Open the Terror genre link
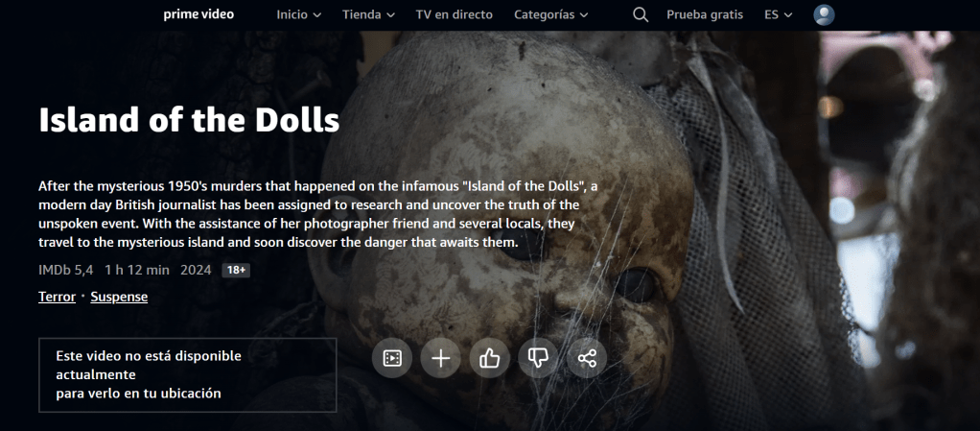 pos(57,297)
